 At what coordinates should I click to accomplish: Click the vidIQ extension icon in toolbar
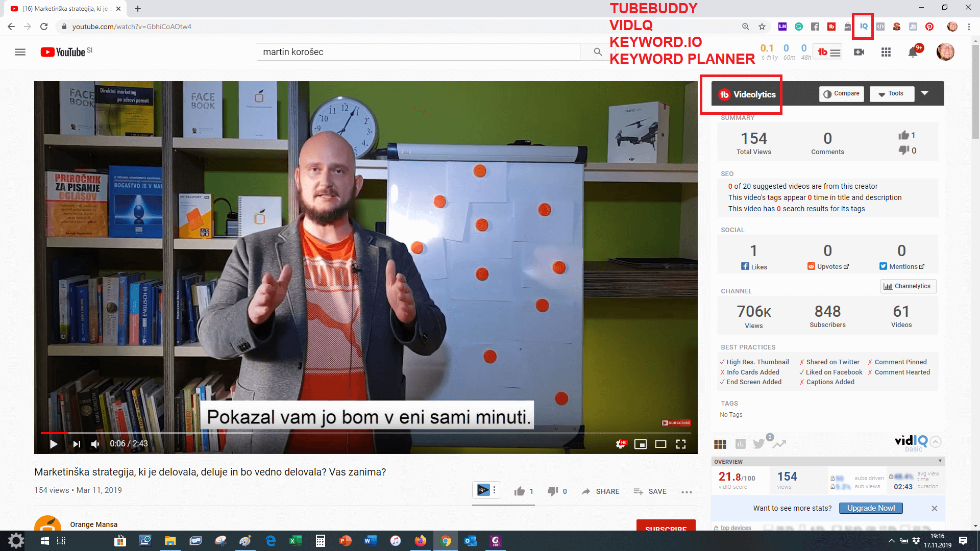(x=864, y=27)
